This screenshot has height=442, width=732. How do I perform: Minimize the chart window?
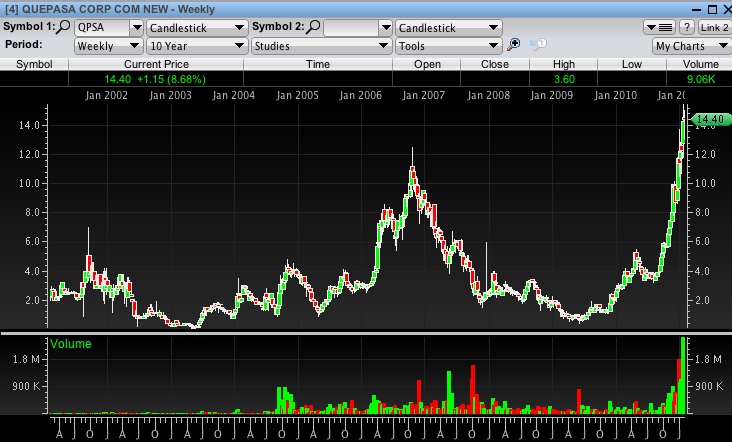pyautogui.click(x=697, y=9)
